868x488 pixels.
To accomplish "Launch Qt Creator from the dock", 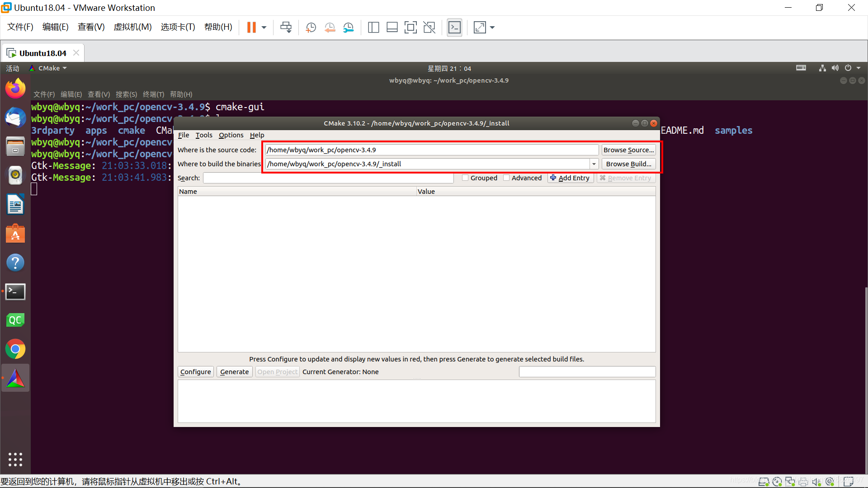I will coord(15,320).
